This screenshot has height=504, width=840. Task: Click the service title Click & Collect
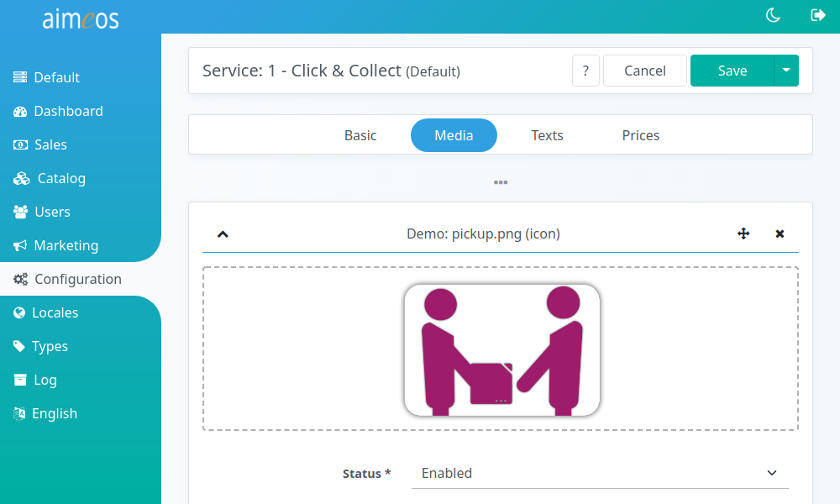tap(331, 71)
